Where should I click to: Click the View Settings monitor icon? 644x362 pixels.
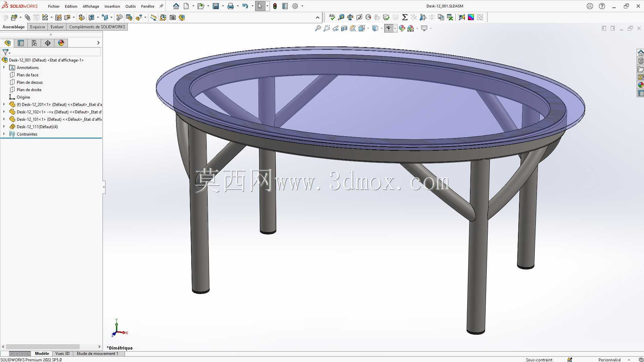point(424,29)
